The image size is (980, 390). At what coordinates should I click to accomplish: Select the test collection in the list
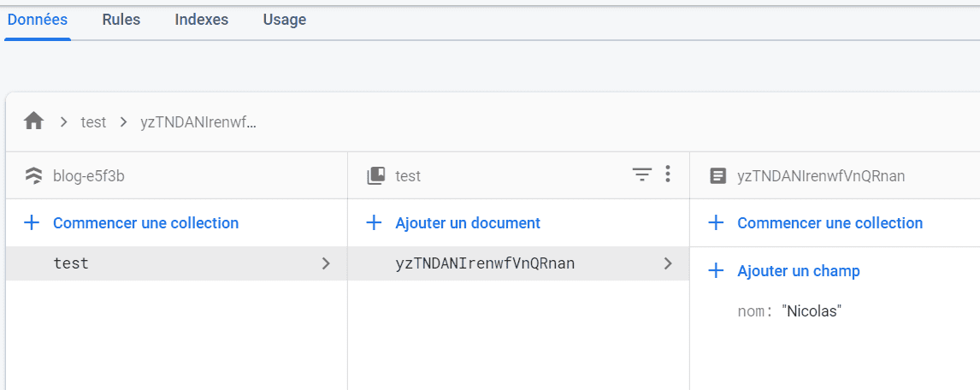click(71, 263)
